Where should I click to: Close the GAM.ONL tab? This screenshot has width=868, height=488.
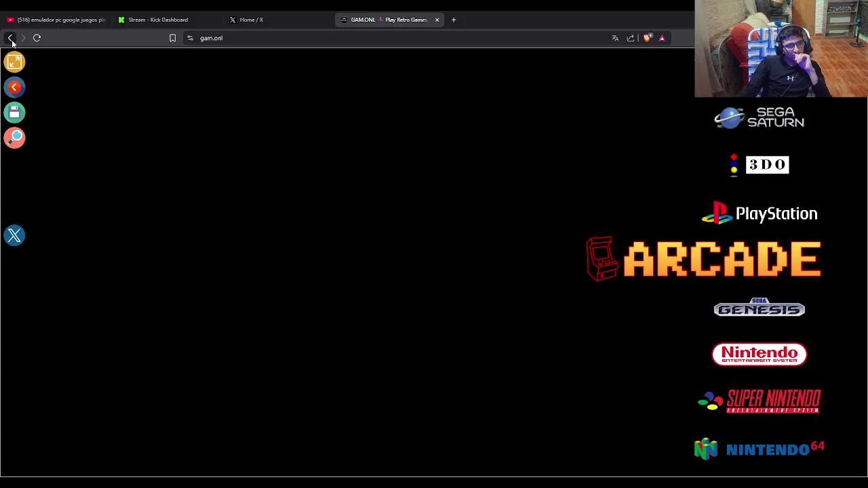[x=437, y=20]
